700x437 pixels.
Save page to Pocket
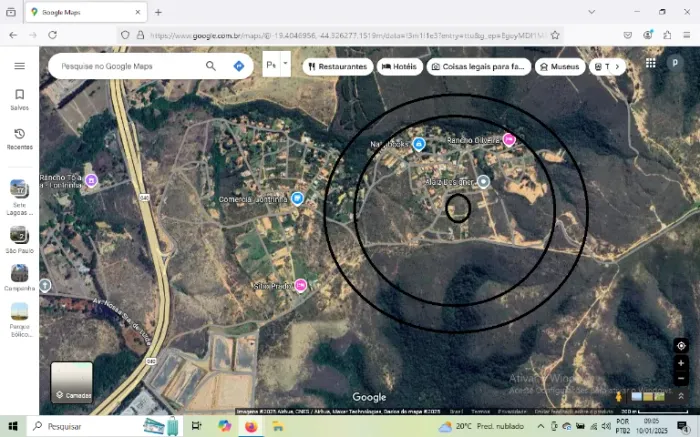click(628, 35)
